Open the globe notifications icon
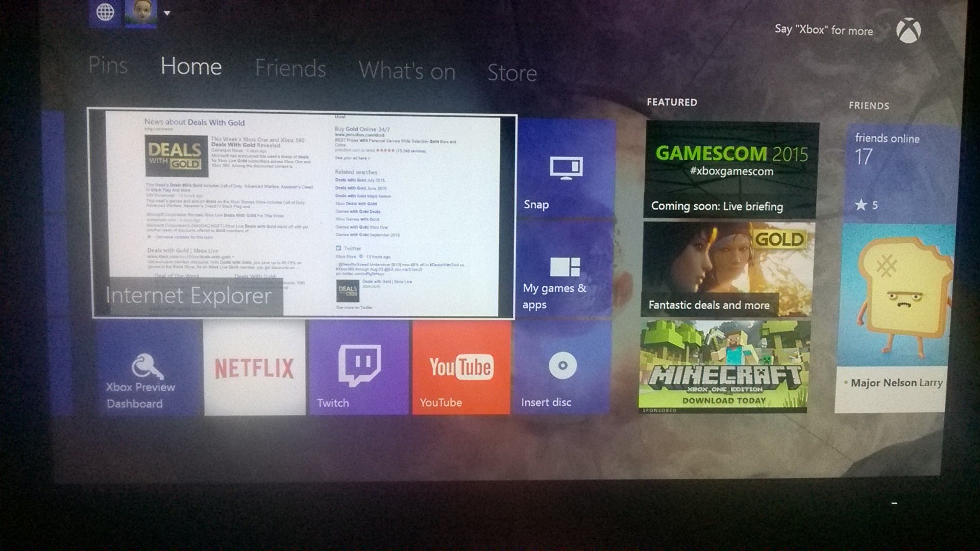 (105, 12)
